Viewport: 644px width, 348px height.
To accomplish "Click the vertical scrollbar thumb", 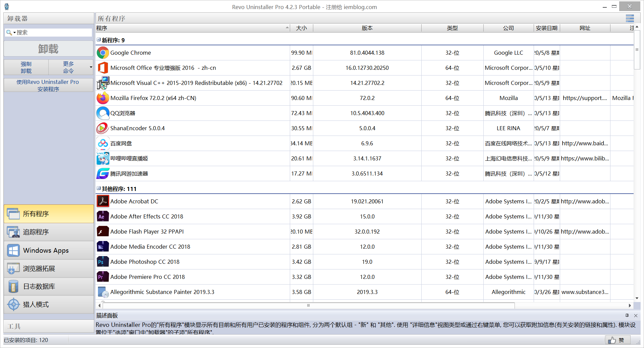I will pyautogui.click(x=637, y=50).
